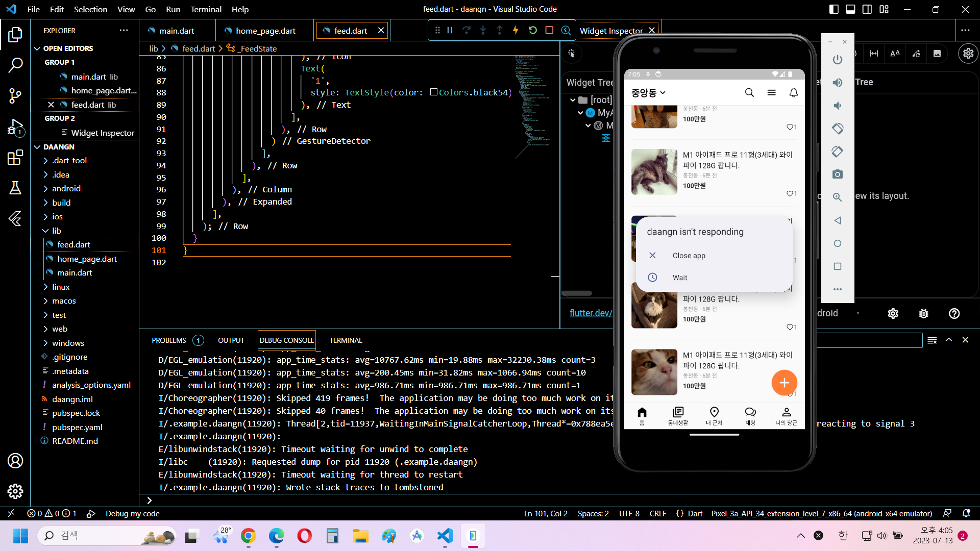Stop the debug session

coord(549,31)
